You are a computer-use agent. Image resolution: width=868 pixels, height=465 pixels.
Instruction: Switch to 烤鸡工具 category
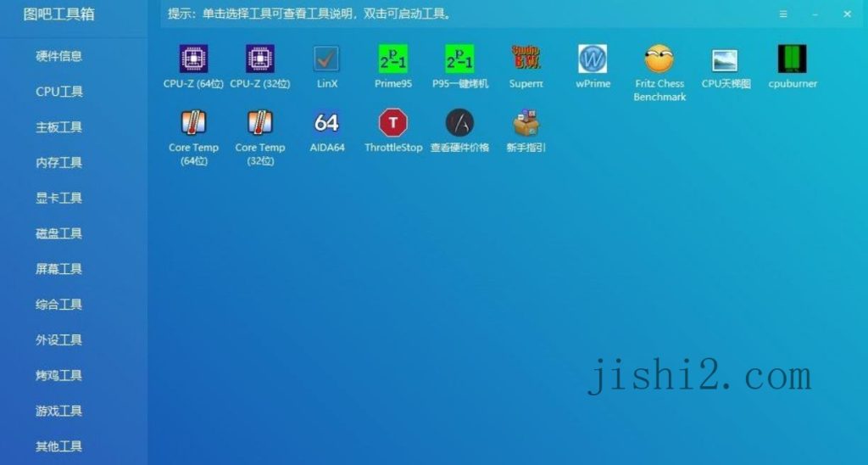[x=59, y=375]
